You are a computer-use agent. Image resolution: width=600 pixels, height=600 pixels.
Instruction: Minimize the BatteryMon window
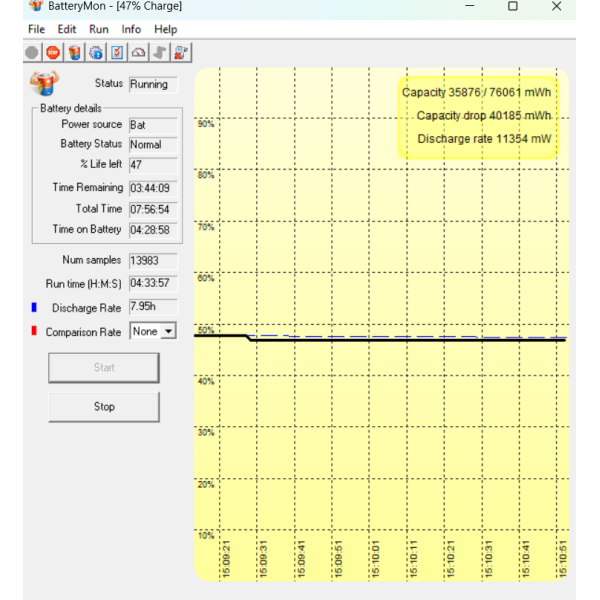[470, 6]
